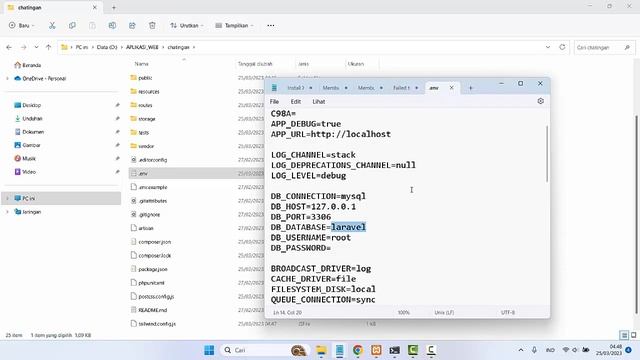Expand the address bar history dropdown
The height and width of the screenshot is (360, 640).
click(x=548, y=47)
